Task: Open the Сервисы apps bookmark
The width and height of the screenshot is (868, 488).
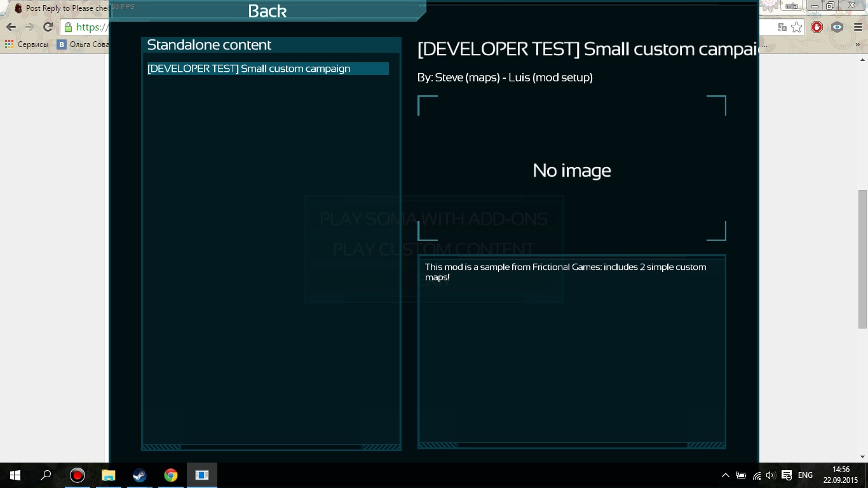Action: tap(26, 44)
